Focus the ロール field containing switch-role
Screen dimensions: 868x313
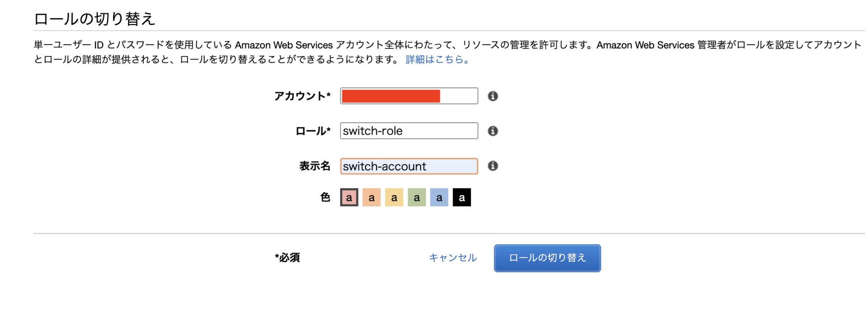(409, 131)
